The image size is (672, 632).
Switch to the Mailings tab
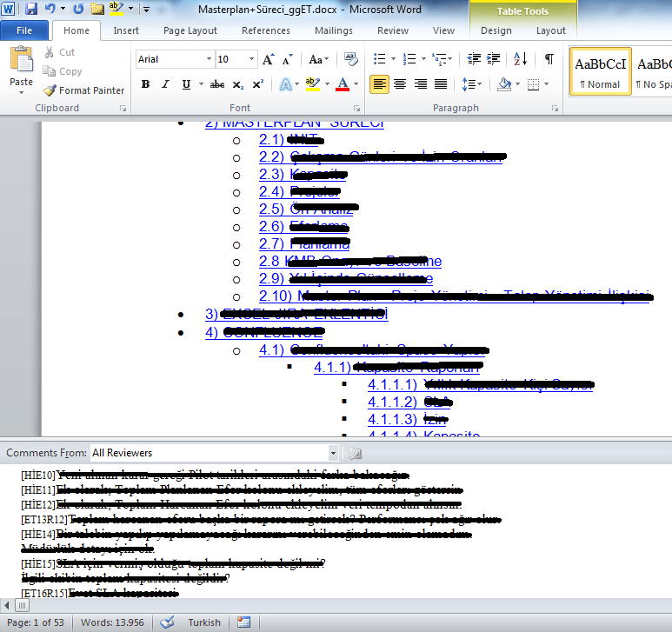click(x=334, y=30)
